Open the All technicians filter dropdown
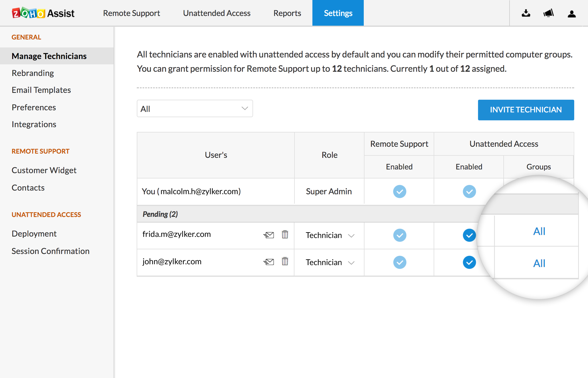This screenshot has width=588, height=378. tap(195, 109)
